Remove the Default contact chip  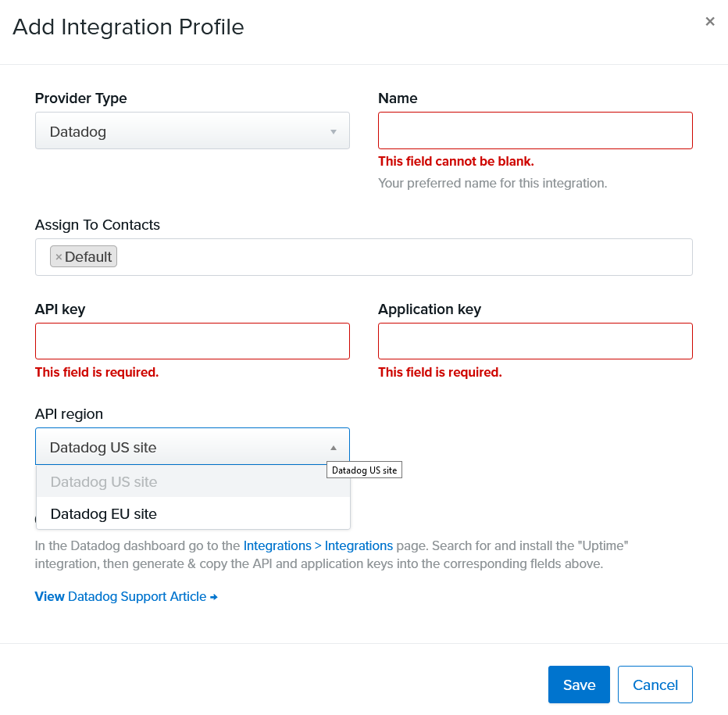point(60,256)
